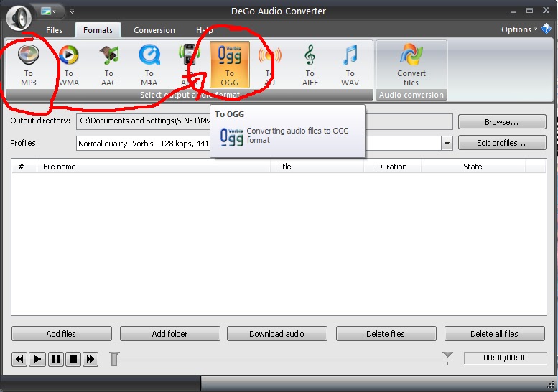Open the Formats tab
The image size is (558, 392).
(x=98, y=30)
